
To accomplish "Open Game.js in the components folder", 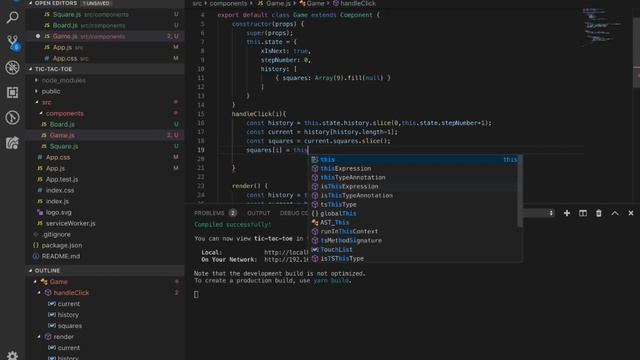I will (x=105, y=135).
